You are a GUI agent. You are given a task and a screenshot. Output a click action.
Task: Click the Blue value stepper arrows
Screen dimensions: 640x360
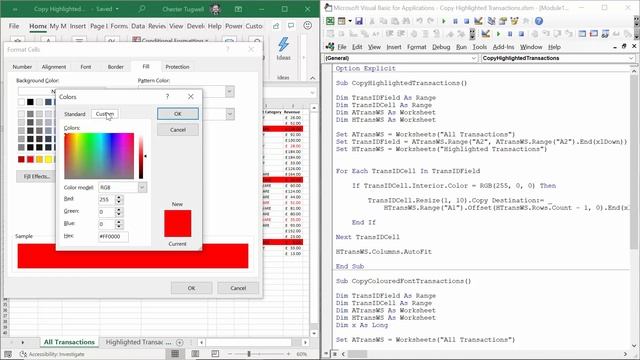click(x=119, y=224)
